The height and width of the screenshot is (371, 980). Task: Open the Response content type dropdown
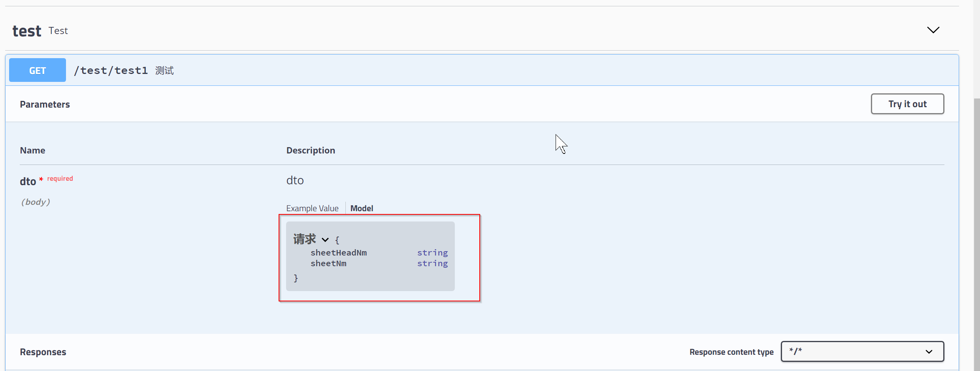[862, 351]
